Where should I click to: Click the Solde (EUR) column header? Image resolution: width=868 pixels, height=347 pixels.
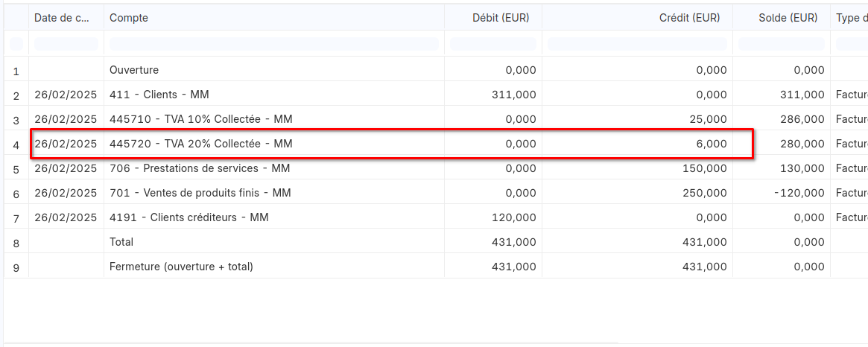[x=788, y=18]
